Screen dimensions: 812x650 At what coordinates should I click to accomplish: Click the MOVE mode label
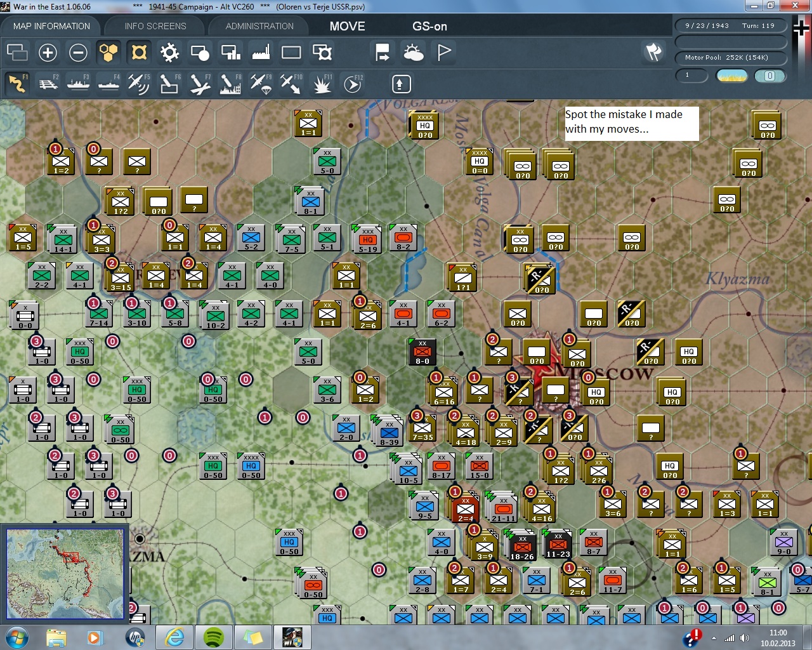tap(348, 26)
